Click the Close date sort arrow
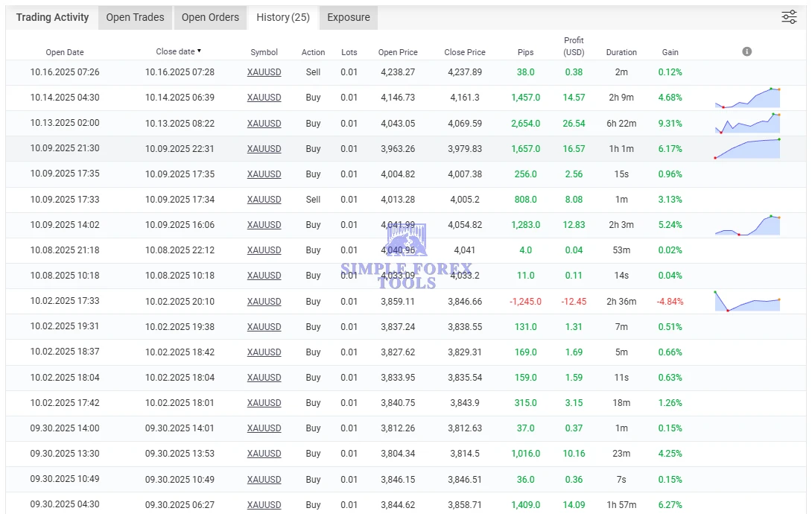This screenshot has width=812, height=514. click(x=199, y=51)
